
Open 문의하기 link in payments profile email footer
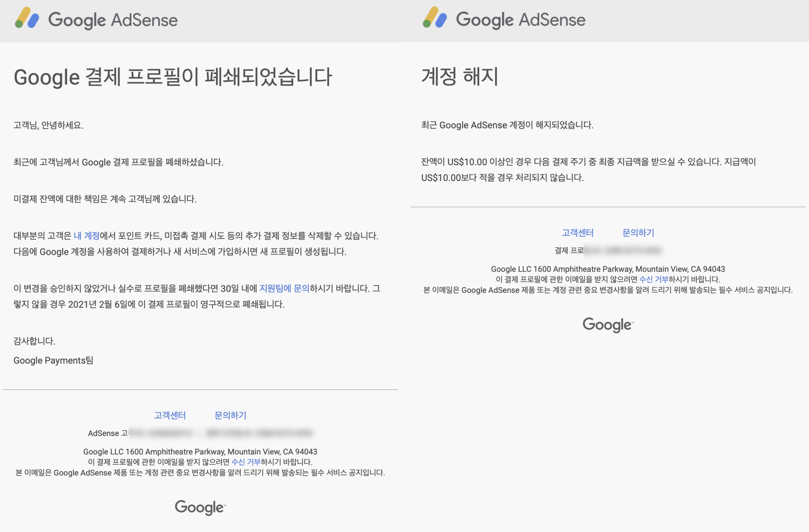point(230,415)
